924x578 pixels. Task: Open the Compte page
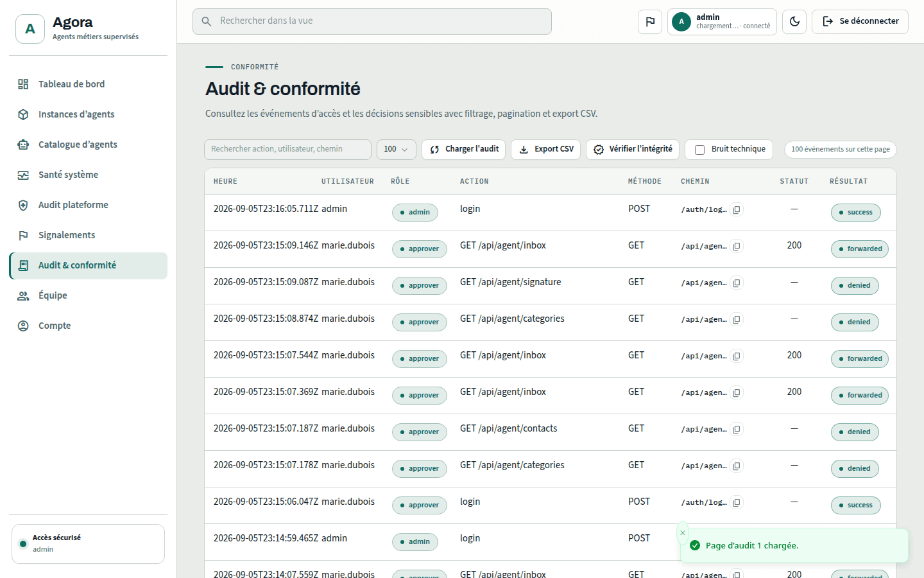(x=88, y=326)
